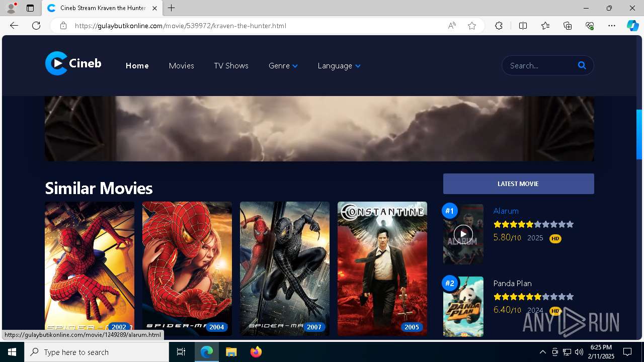Viewport: 644px width, 362px height.
Task: Open the Panda Plan title link
Action: coord(512,283)
